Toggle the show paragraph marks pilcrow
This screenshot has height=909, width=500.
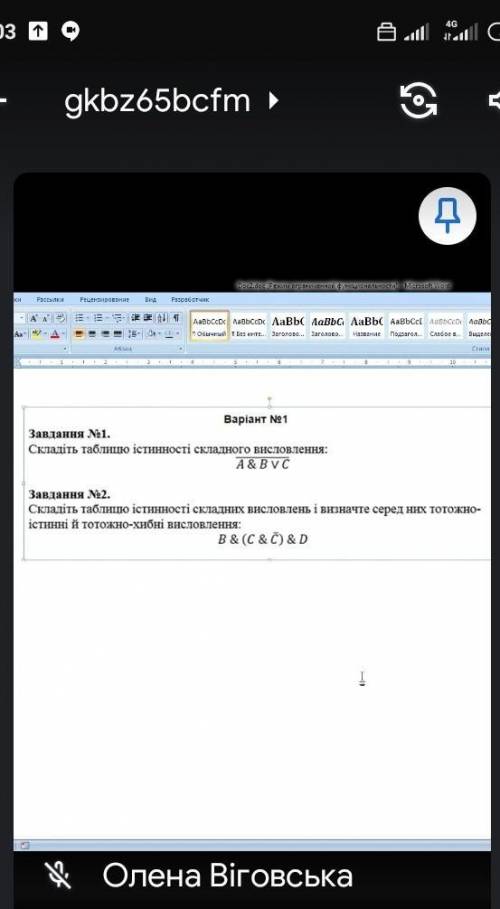click(x=176, y=318)
